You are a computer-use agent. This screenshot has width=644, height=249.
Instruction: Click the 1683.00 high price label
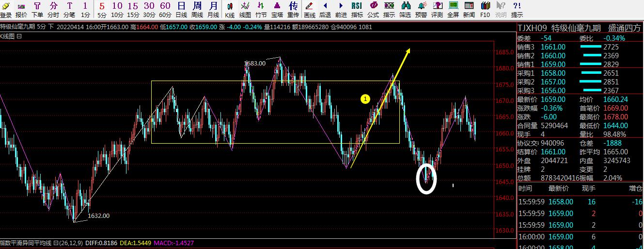click(255, 63)
